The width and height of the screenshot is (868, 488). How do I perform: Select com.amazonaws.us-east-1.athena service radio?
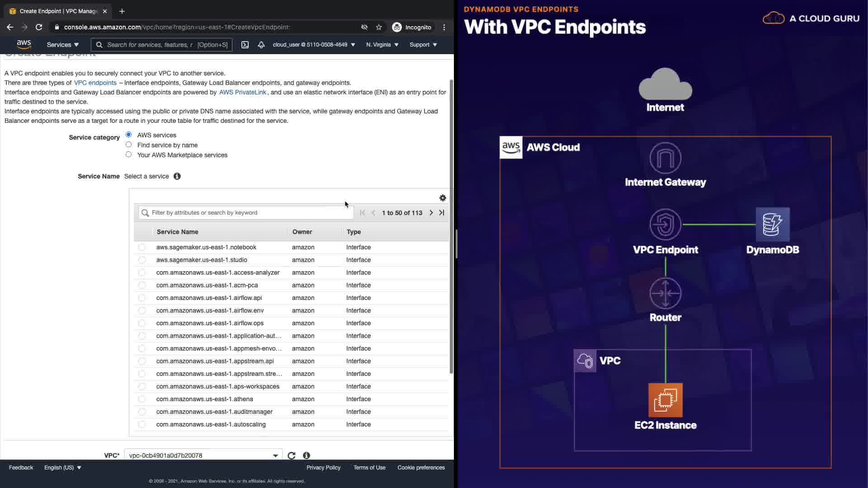[142, 399]
